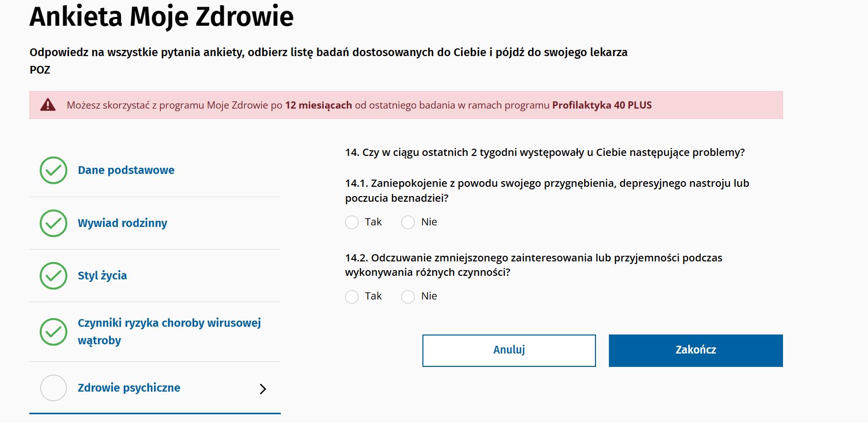Click the Anuluj button
868x423 pixels.
pos(508,350)
